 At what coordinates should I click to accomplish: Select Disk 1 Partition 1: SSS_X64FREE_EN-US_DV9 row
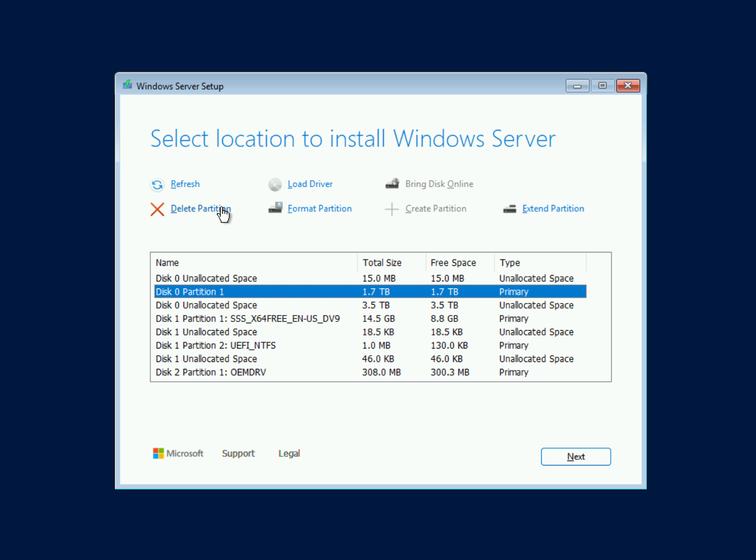tap(370, 319)
